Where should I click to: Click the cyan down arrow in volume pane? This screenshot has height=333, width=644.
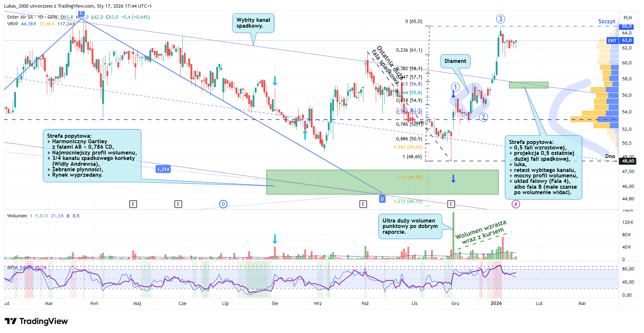[275, 239]
